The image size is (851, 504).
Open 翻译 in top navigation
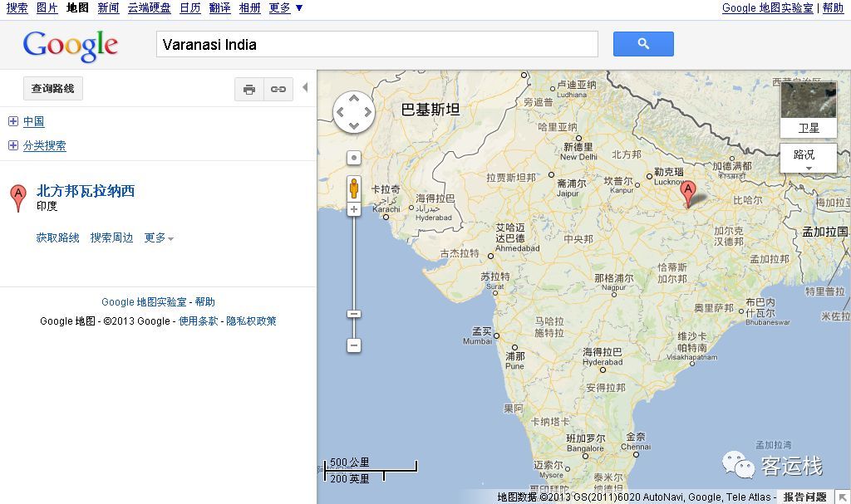coord(219,8)
